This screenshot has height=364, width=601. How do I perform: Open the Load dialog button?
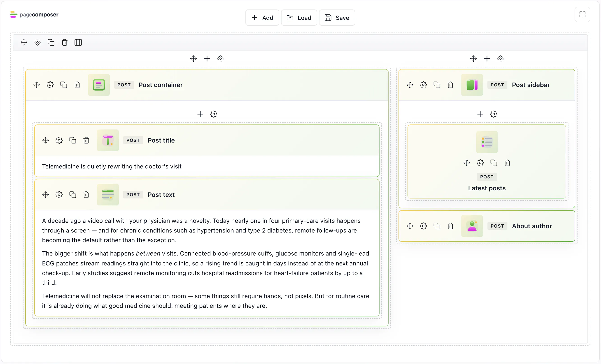coord(299,18)
